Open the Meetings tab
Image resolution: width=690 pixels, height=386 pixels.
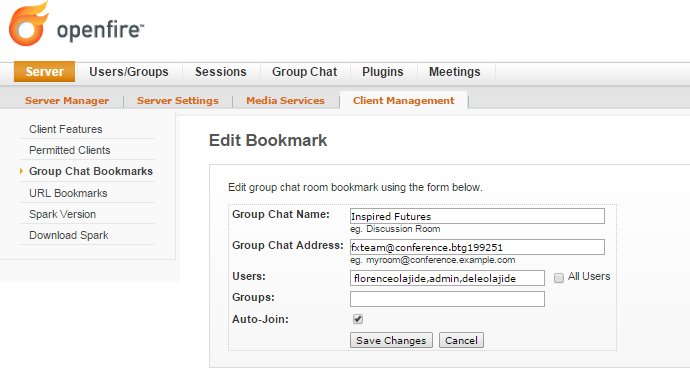point(455,72)
